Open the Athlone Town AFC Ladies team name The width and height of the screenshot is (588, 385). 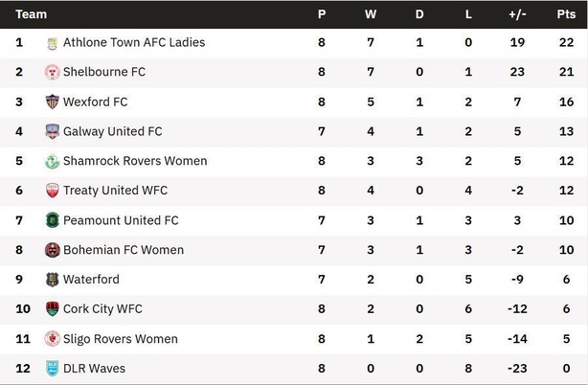pos(133,43)
